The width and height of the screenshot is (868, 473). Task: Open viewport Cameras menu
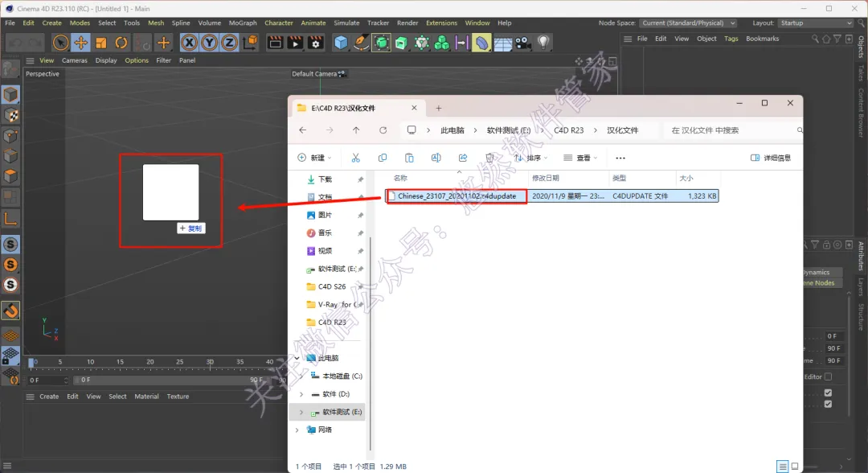[74, 60]
